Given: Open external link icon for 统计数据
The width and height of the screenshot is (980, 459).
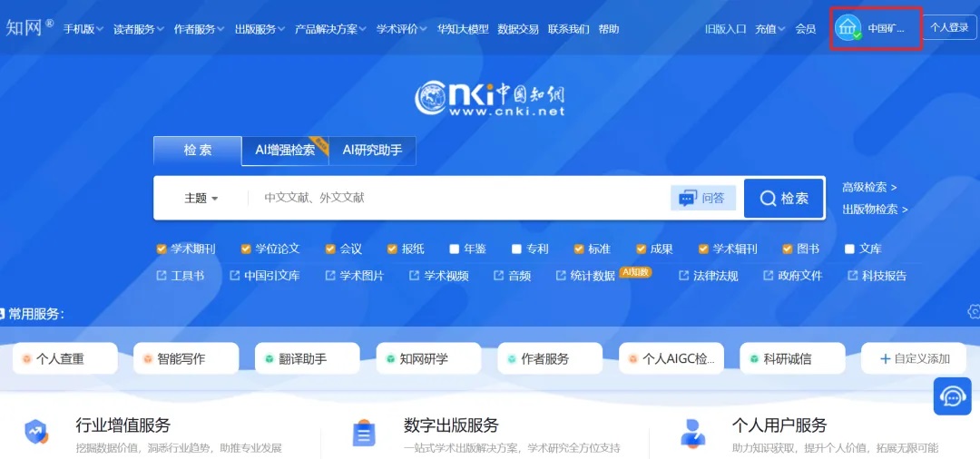Looking at the screenshot, I should pyautogui.click(x=561, y=276).
